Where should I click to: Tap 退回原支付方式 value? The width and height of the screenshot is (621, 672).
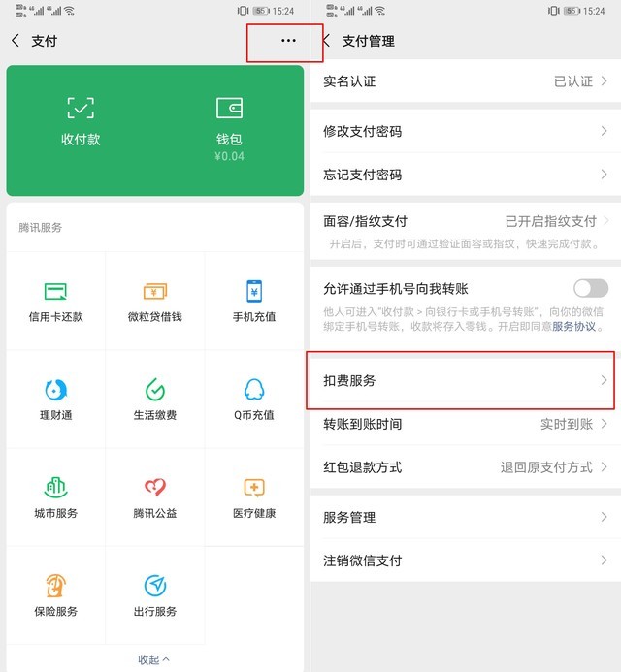tap(547, 467)
